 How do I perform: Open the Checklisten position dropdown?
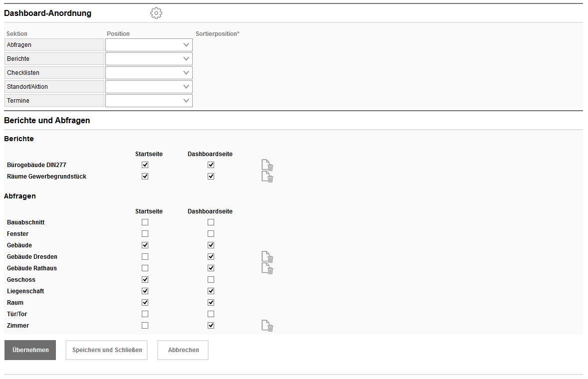click(149, 73)
